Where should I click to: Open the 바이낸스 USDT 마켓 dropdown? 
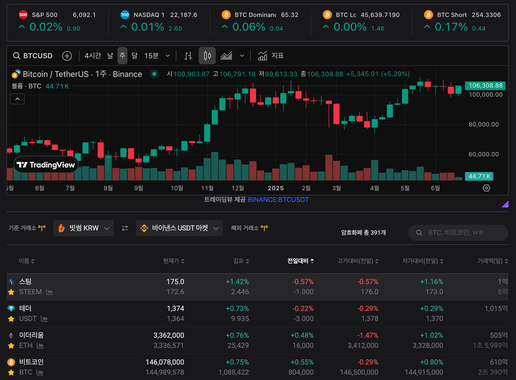[x=179, y=228]
